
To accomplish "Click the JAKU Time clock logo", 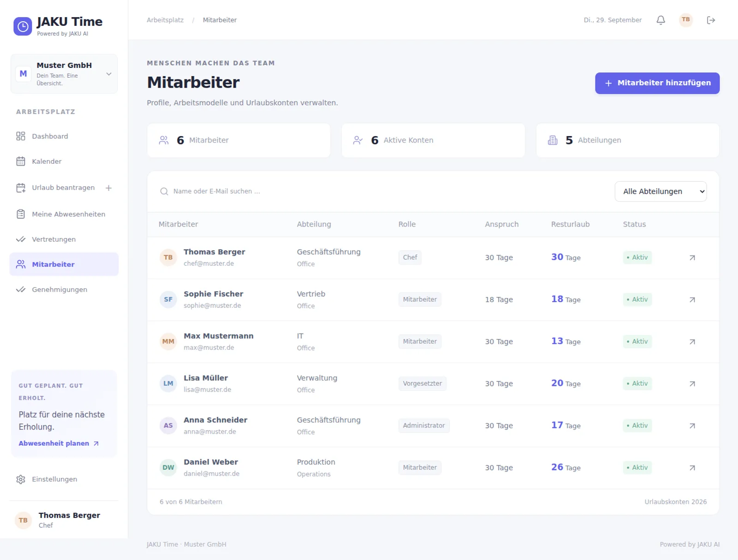I will click(23, 27).
